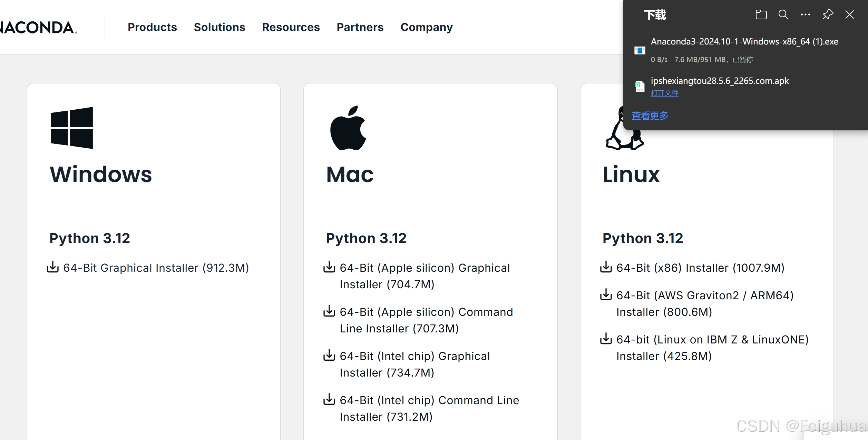Click the Windows logo icon

[72, 128]
